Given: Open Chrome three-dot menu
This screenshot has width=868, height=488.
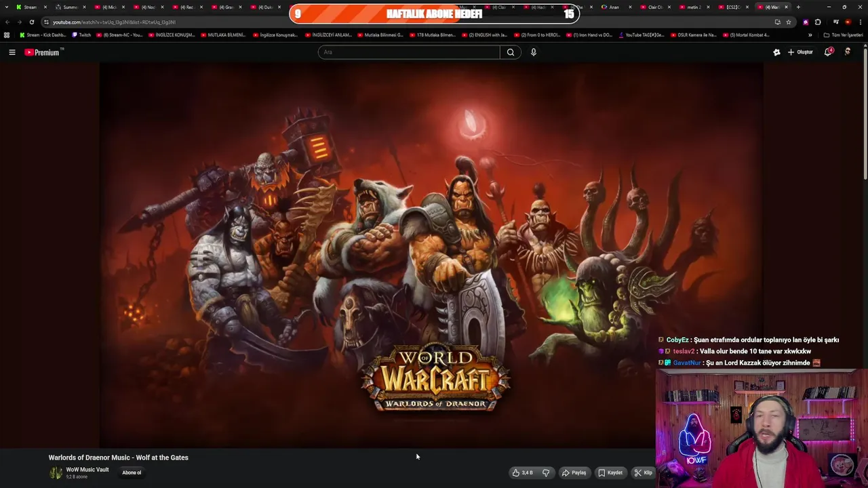Looking at the screenshot, I should click(860, 22).
